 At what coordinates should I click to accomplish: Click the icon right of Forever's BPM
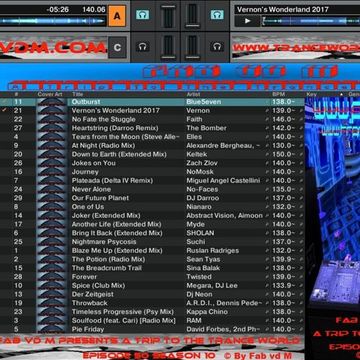pos(301,277)
